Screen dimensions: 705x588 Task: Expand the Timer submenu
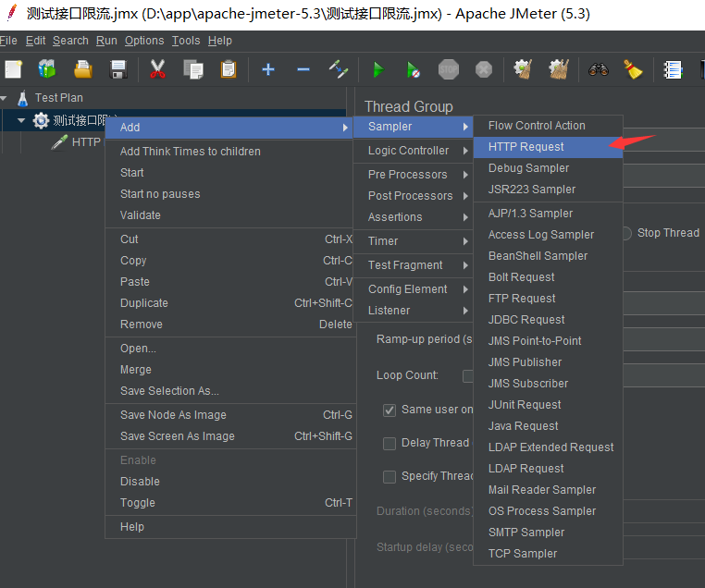[x=414, y=241]
